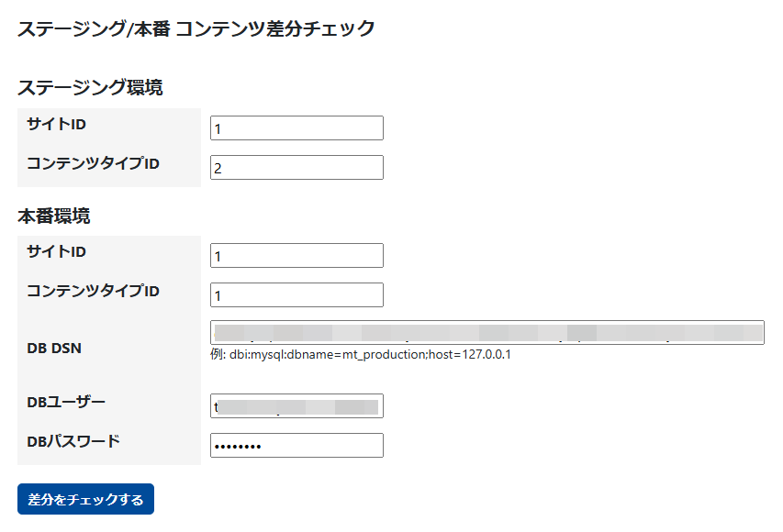Click the DB DSN label
Viewport: 783px width, 532px height.
(54, 348)
